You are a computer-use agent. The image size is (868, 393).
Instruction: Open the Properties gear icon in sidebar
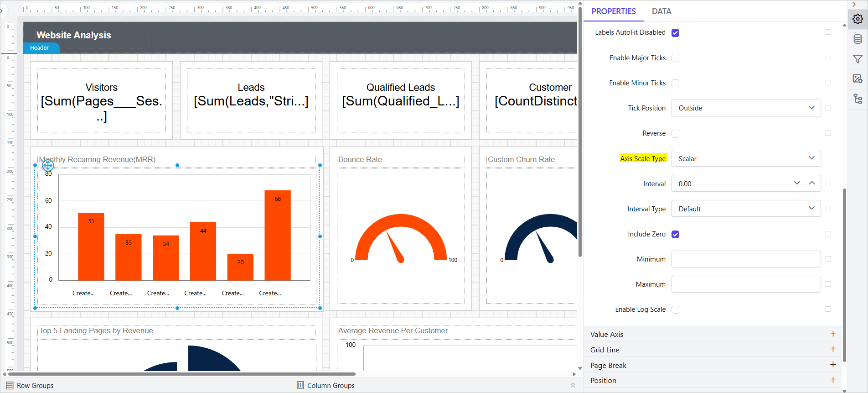pyautogui.click(x=858, y=19)
